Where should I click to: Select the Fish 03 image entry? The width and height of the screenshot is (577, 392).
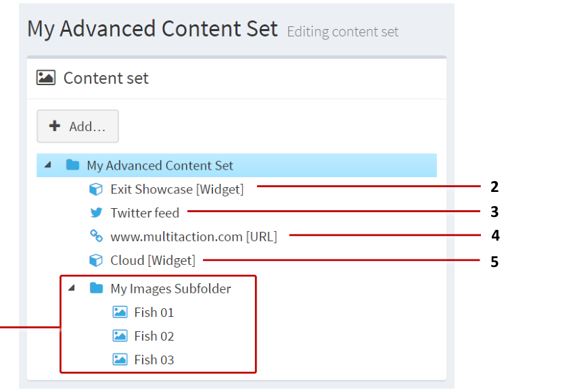[x=154, y=359]
